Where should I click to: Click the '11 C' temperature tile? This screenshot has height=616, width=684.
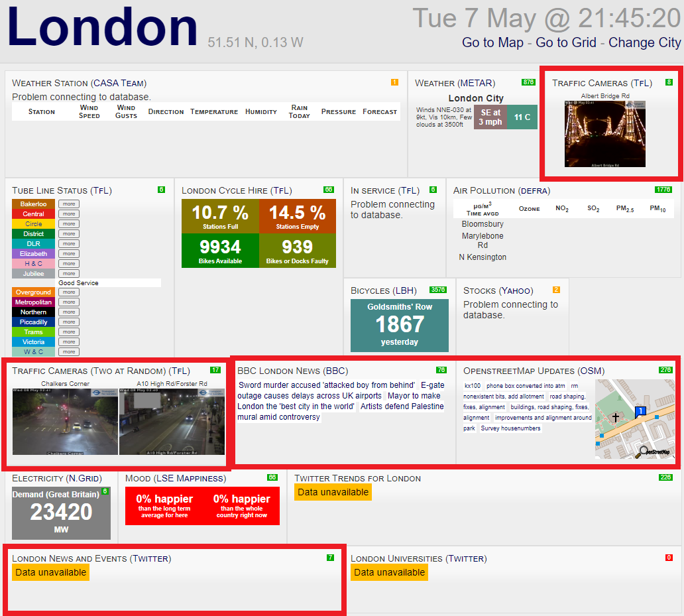(x=522, y=117)
